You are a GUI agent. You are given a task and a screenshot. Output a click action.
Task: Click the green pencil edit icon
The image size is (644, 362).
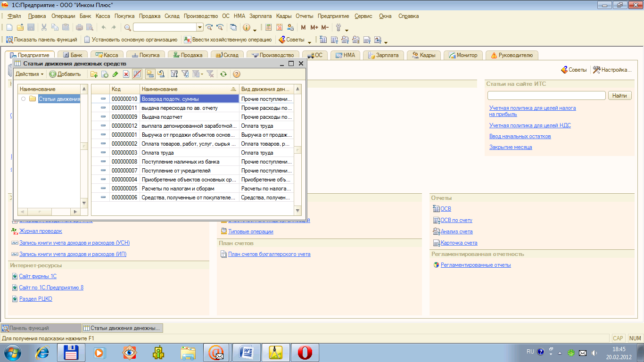click(x=116, y=74)
